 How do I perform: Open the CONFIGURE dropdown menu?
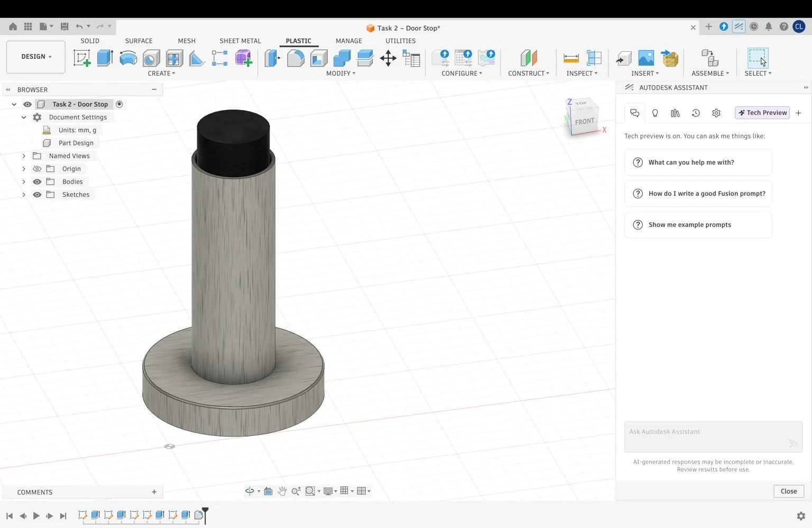[x=462, y=74]
